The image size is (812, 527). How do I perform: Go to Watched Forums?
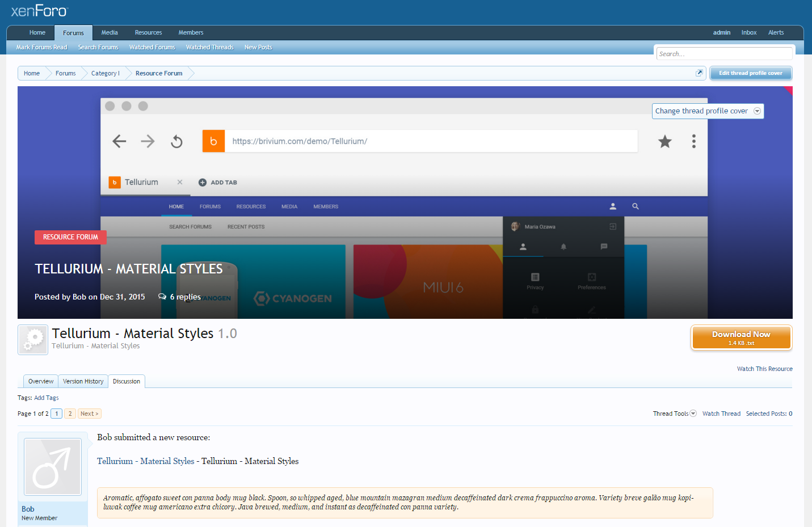(x=152, y=47)
